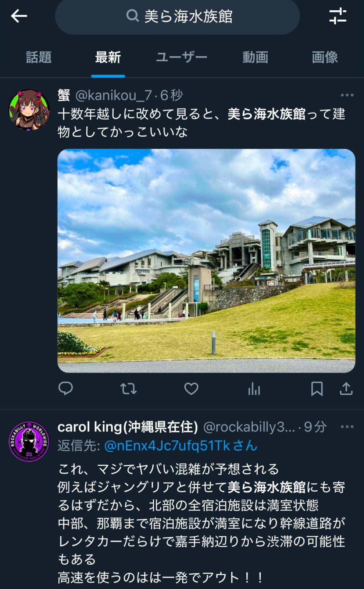
Task: Switch to the 動画 tab
Action: (x=255, y=57)
